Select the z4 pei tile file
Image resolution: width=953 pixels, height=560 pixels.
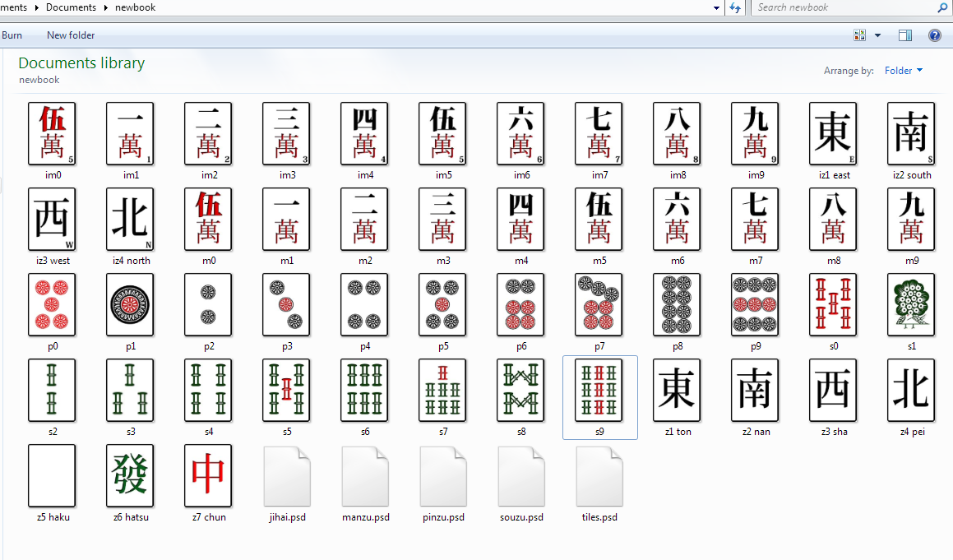point(911,391)
